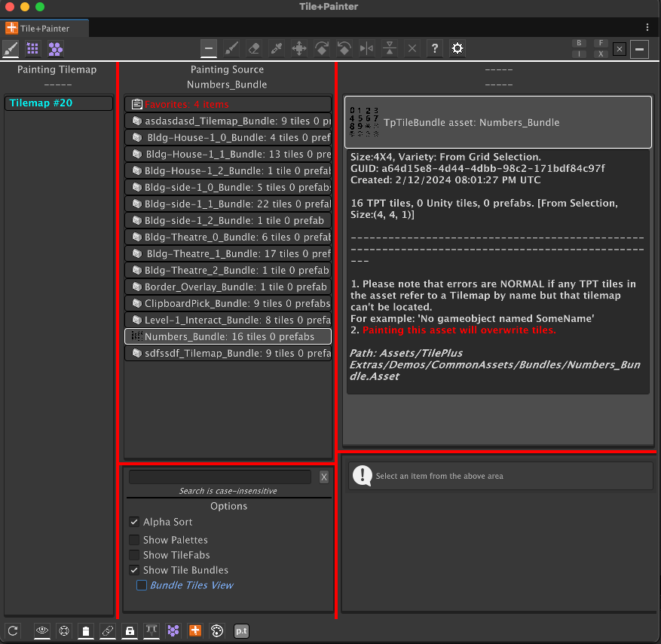
Task: Select the Tile+Painter tab
Action: pos(44,28)
